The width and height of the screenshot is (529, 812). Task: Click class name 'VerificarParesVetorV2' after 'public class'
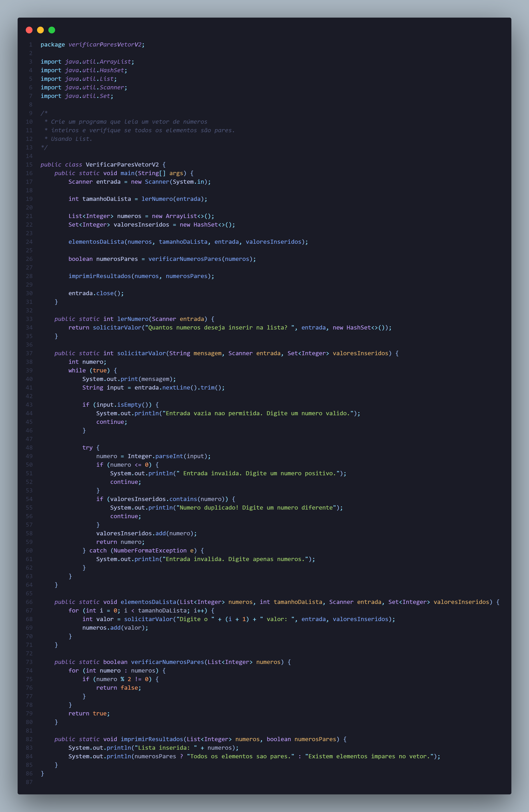tap(122, 165)
